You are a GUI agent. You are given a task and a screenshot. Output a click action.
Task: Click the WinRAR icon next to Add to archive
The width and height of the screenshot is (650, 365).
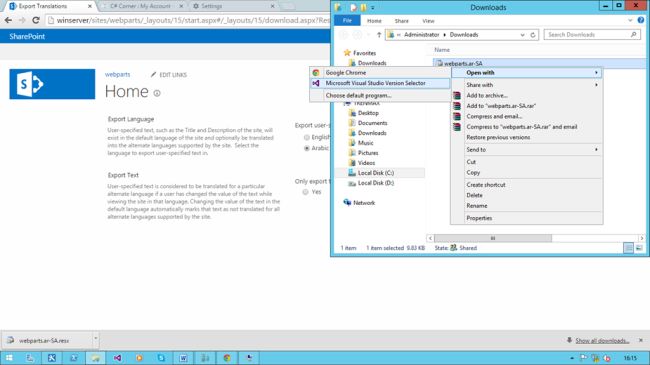click(x=457, y=95)
